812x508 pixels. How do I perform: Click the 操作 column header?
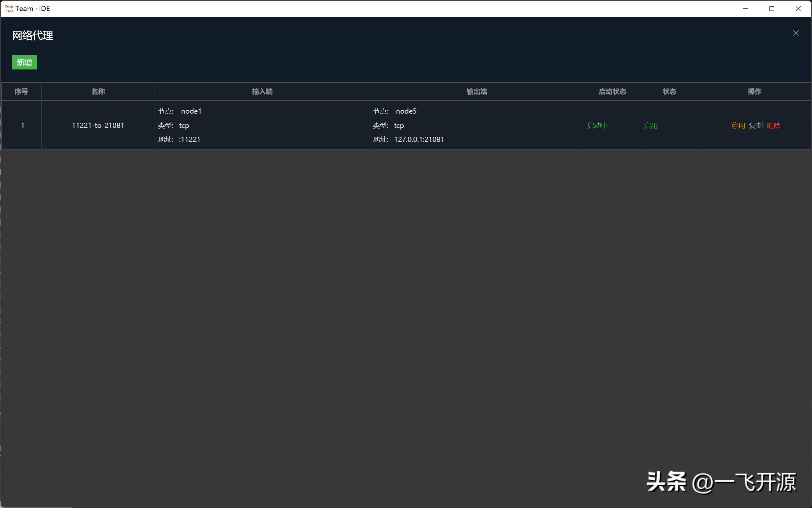(x=754, y=92)
